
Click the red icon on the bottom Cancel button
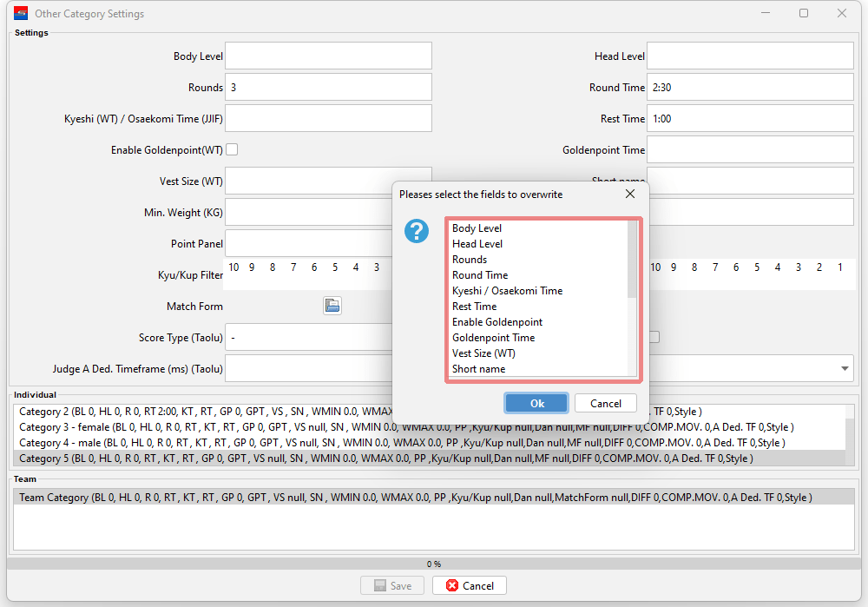tap(451, 586)
